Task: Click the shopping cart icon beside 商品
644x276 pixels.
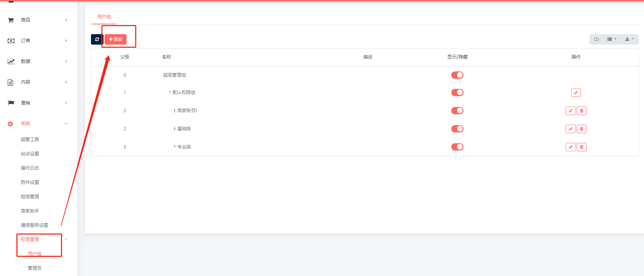Action: pos(11,20)
